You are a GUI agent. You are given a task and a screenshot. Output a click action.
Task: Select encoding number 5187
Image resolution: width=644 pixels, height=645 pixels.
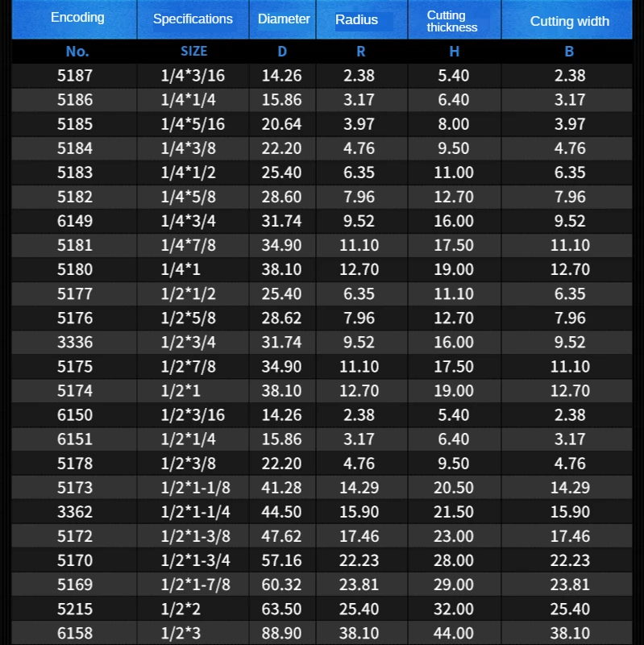pos(75,76)
